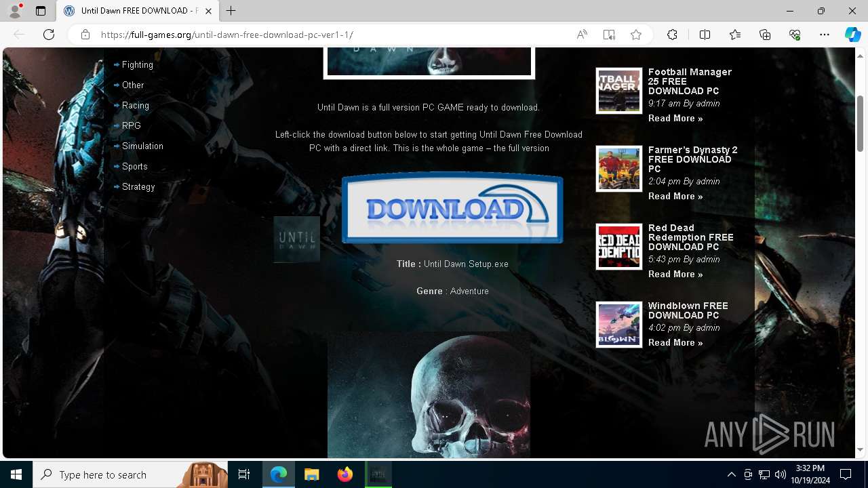Screen dimensions: 868x488
Task: Read More under Farmer's Dynasty 2
Action: (675, 197)
